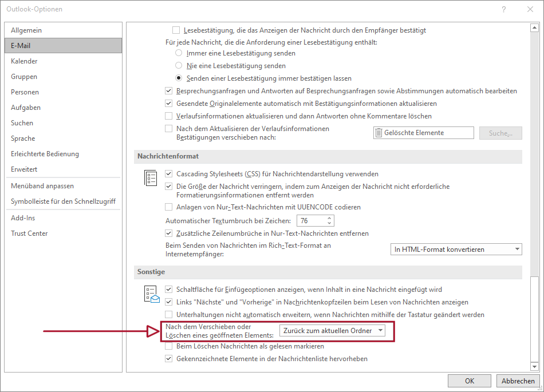Click the trash icon on Gelöschte Elemente button

378,132
